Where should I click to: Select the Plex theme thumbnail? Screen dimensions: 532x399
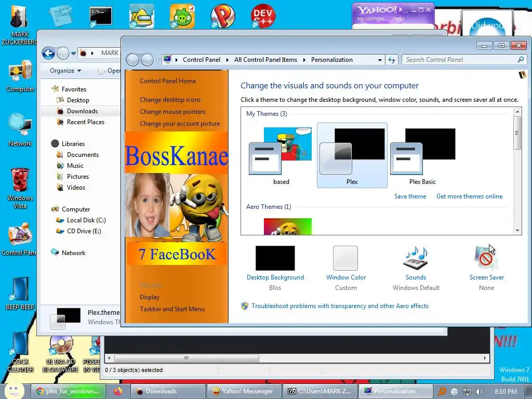[x=352, y=155]
